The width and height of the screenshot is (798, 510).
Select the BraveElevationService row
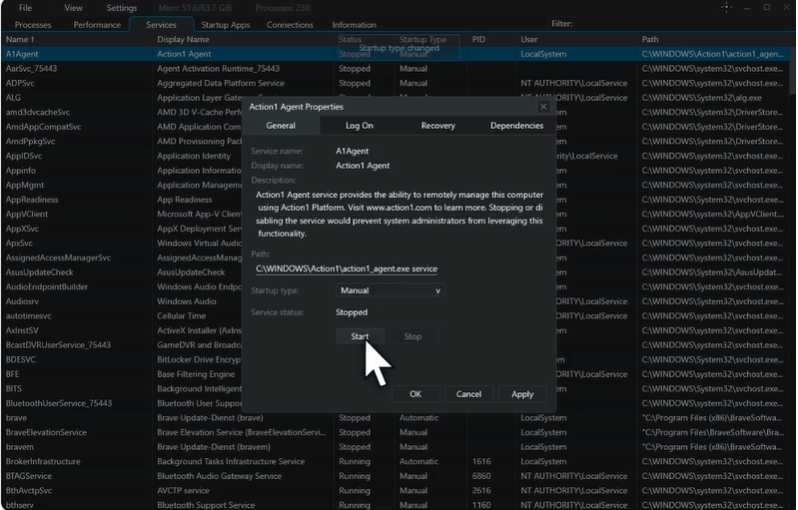pos(395,432)
